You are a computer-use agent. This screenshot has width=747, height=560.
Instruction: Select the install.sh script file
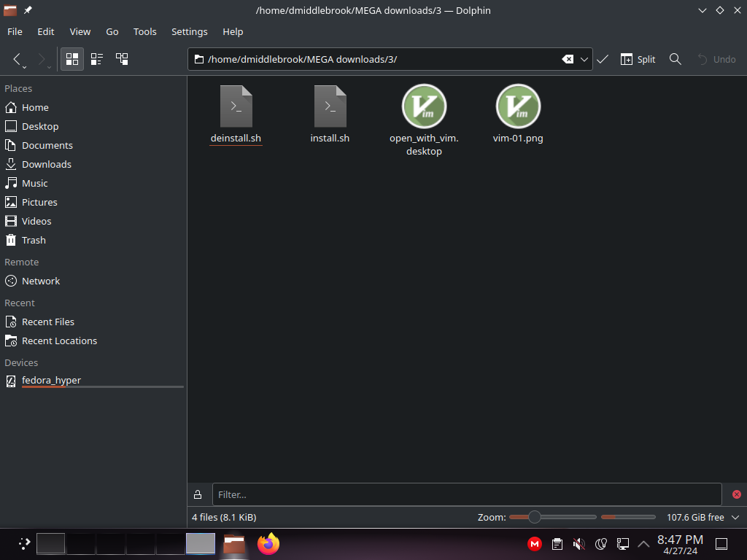tap(330, 114)
